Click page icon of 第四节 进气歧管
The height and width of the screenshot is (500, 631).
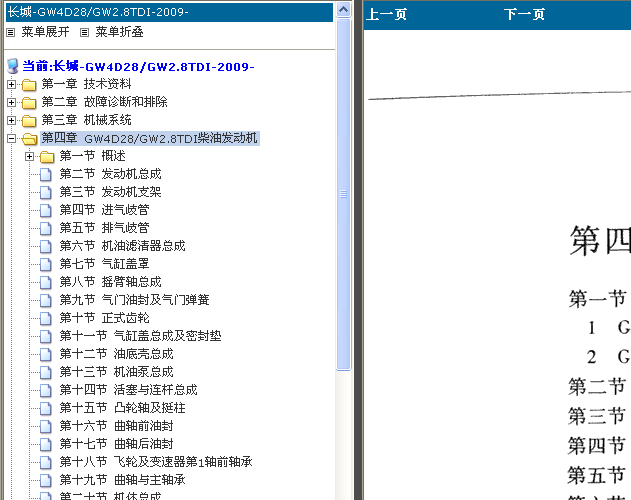pyautogui.click(x=46, y=211)
